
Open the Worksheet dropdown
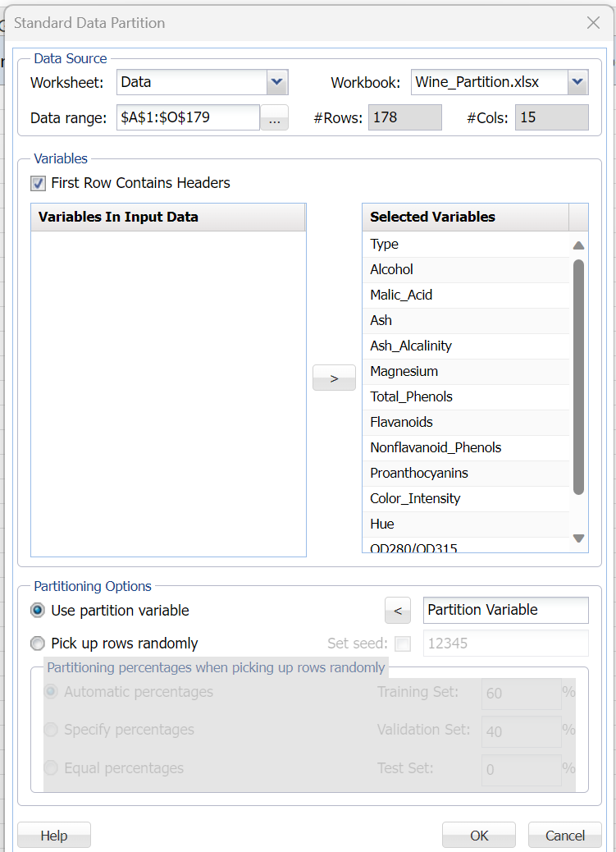277,82
